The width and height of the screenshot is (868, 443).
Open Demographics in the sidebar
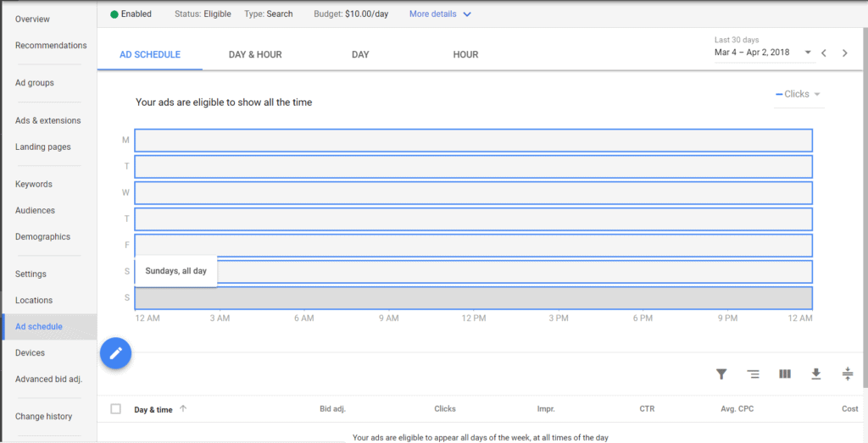coord(42,236)
